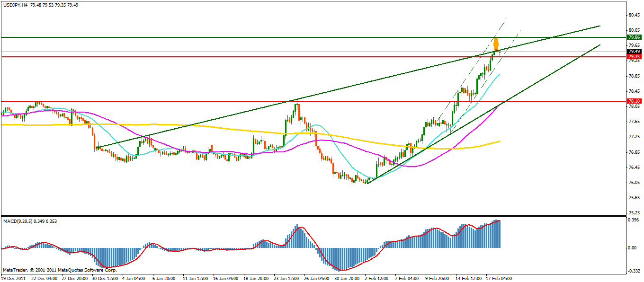Click the orange ellipse marker near the price peak
644x282 pixels.
coord(496,44)
